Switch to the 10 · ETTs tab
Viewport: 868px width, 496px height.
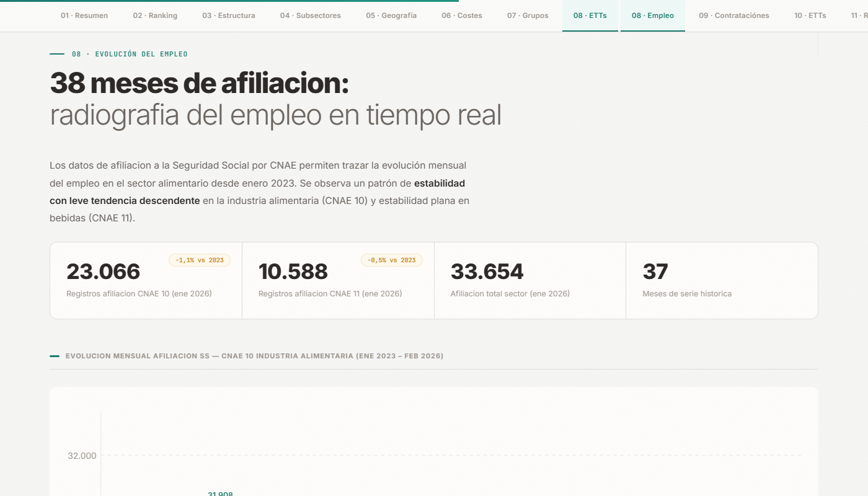[810, 15]
